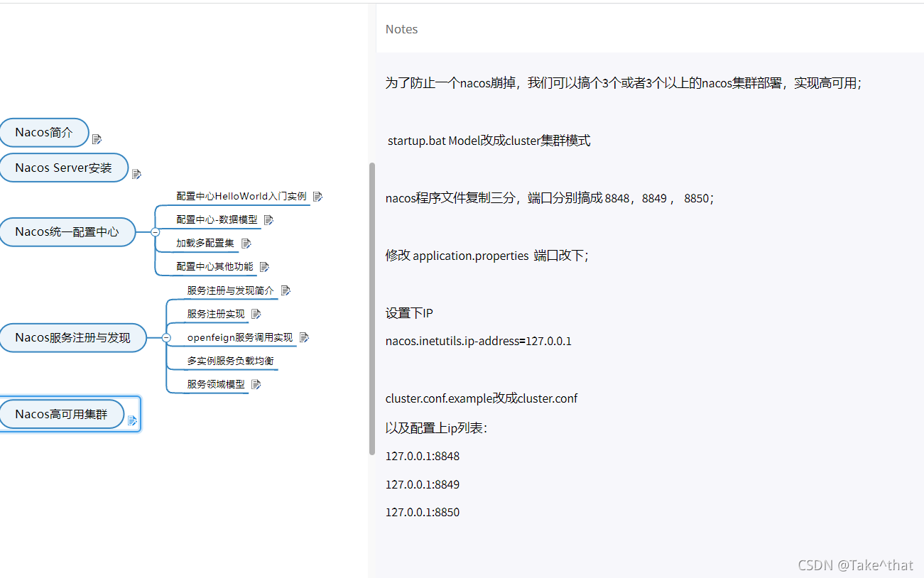Open note icon beside 配置中心-数据模型

[268, 220]
